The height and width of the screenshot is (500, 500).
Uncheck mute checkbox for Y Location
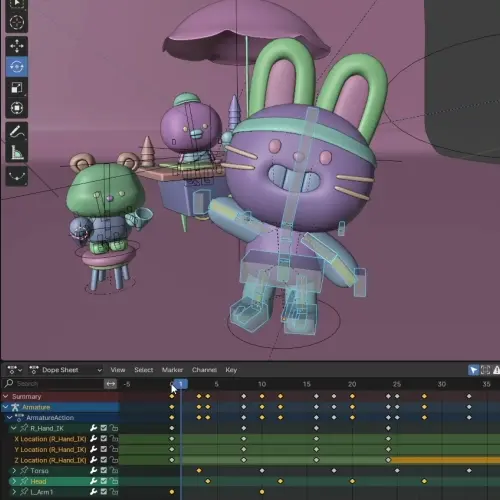[x=104, y=449]
